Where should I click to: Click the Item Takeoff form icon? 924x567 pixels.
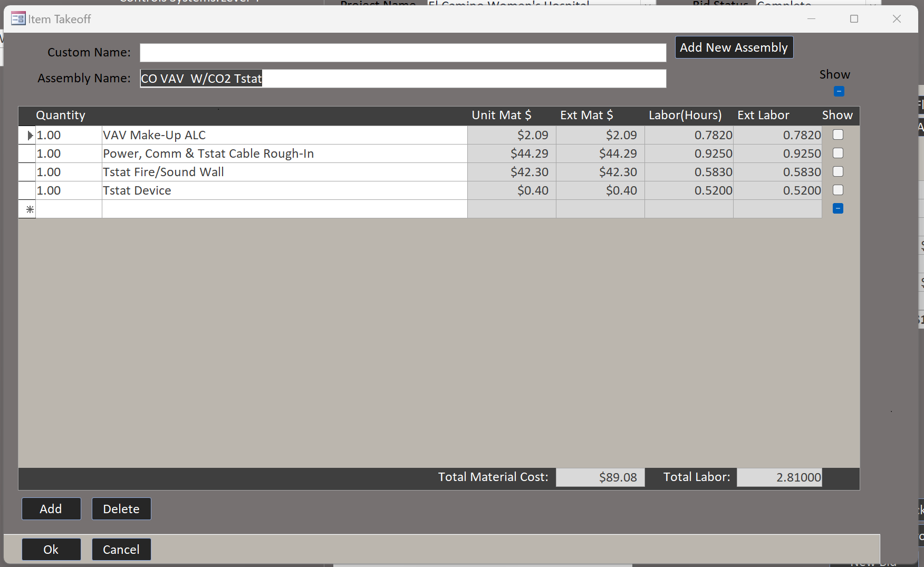click(x=18, y=19)
